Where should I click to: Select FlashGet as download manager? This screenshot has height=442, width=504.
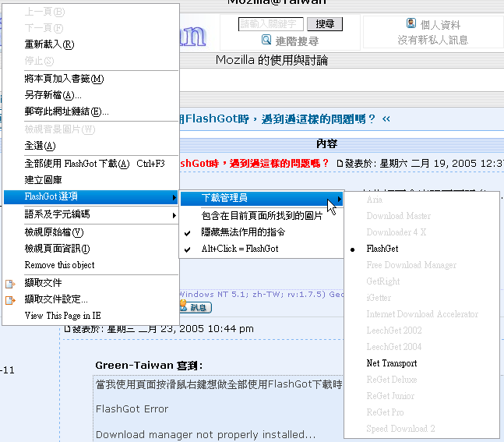421,249
